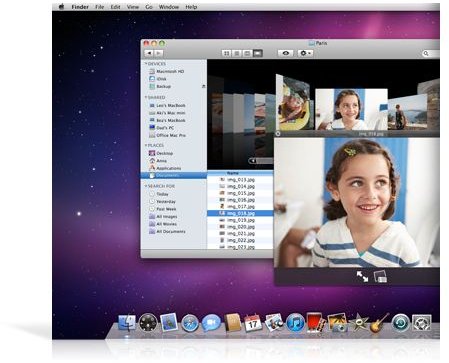
Task: Select Macintosh HD in sidebar
Action: point(170,71)
